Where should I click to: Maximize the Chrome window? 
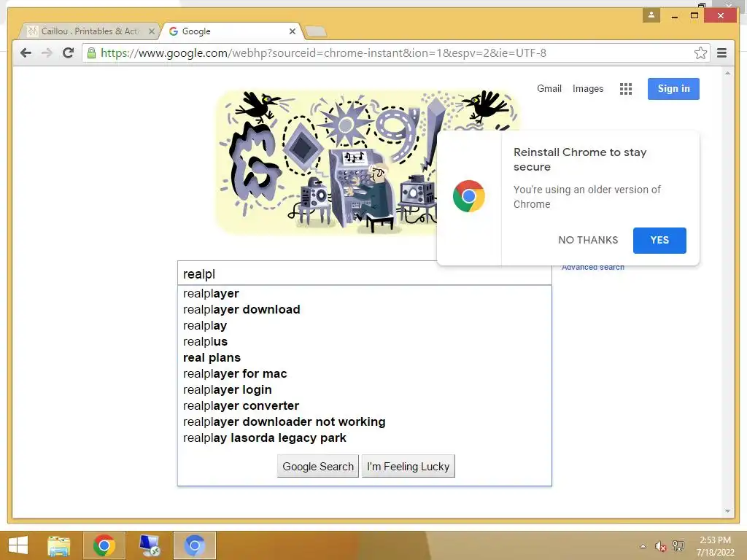(x=694, y=16)
